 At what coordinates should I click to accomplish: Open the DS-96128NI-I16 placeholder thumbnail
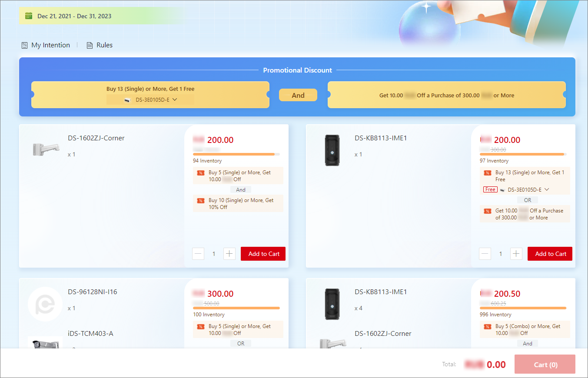[45, 304]
